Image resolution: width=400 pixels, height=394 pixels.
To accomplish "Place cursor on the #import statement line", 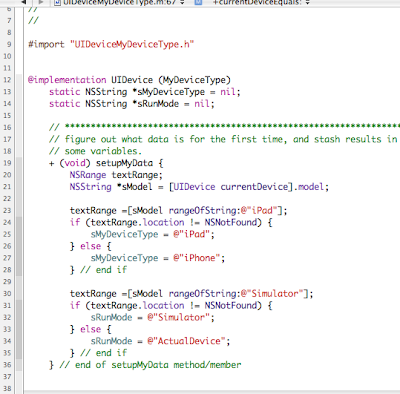I will 111,44.
